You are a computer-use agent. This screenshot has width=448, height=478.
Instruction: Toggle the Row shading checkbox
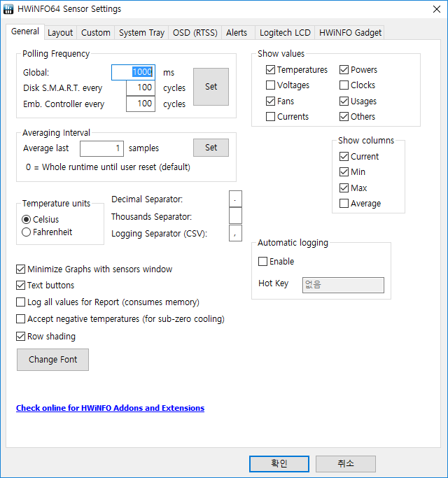click(x=21, y=337)
